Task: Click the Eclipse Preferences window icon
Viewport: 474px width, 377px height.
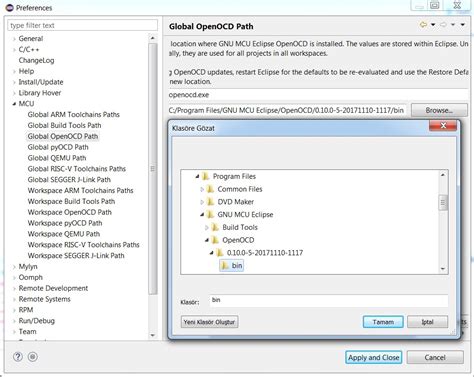Action: 10,7
